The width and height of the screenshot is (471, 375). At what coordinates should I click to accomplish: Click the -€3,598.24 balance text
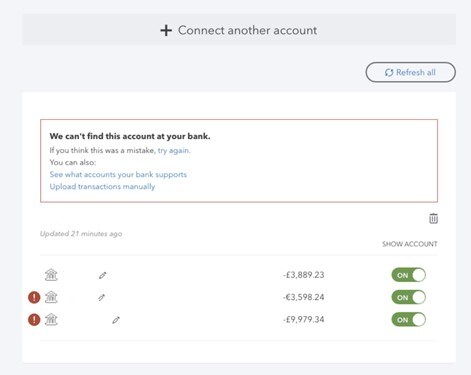point(304,297)
